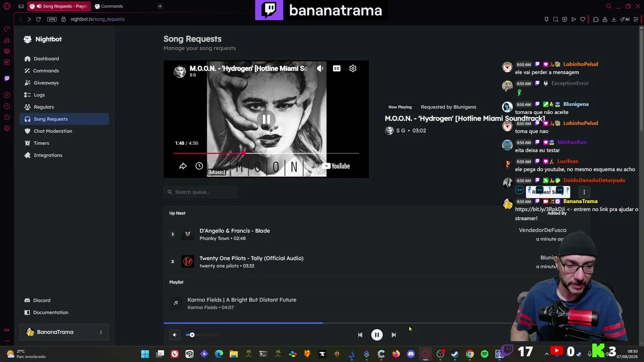Screen dimensions: 644x362
Task: Open Google Chrome from the taskbar
Action: point(470,354)
